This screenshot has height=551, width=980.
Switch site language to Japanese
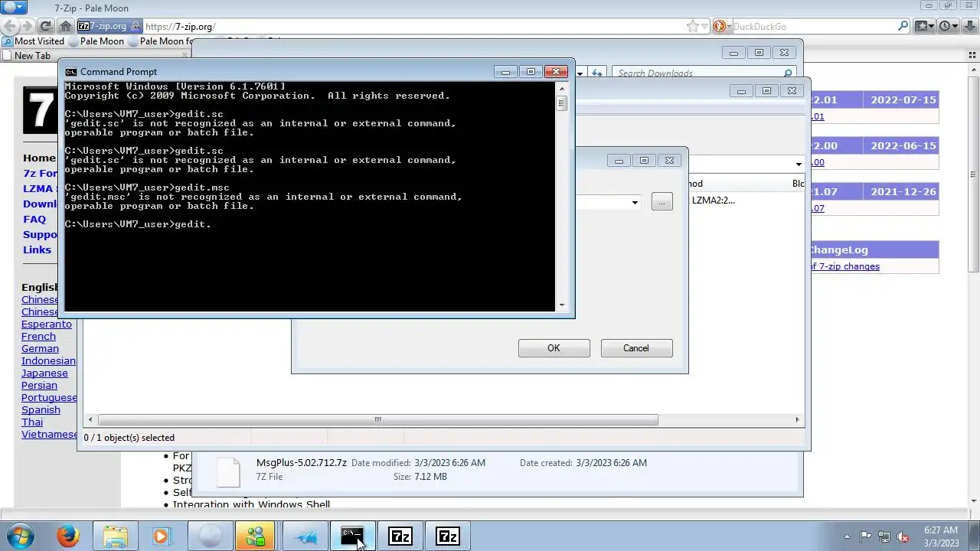click(44, 373)
